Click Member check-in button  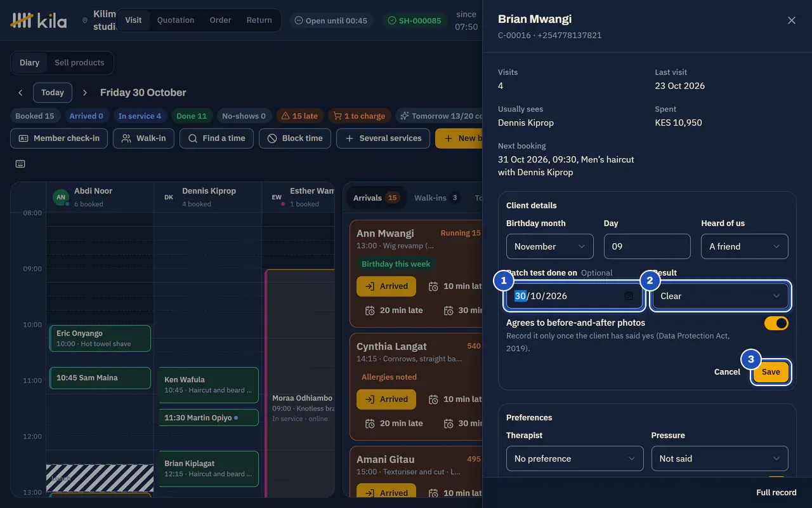(59, 138)
